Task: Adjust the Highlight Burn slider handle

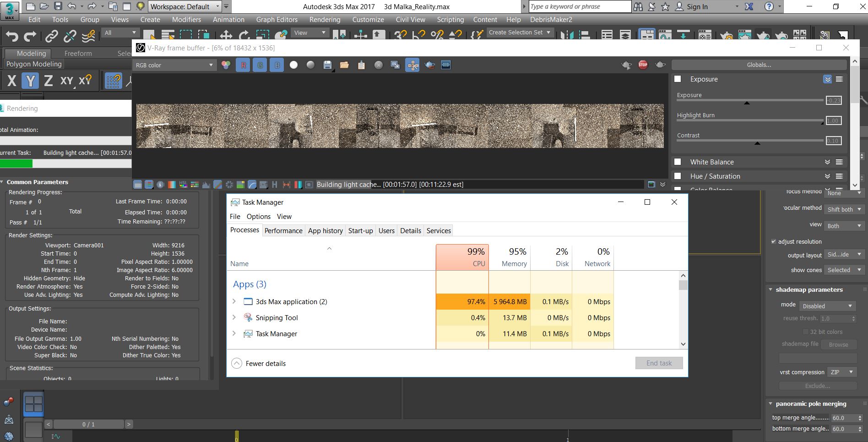Action: tap(822, 123)
